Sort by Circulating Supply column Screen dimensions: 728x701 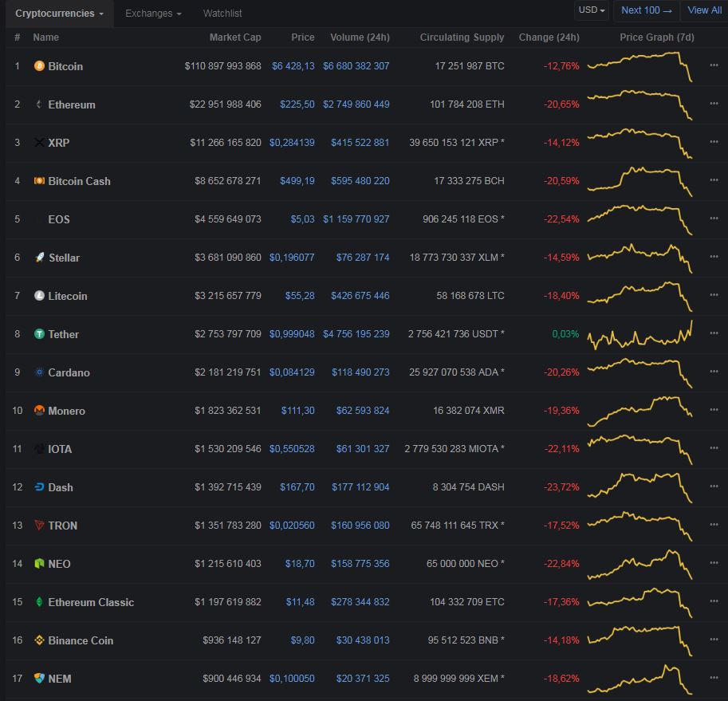(x=462, y=37)
